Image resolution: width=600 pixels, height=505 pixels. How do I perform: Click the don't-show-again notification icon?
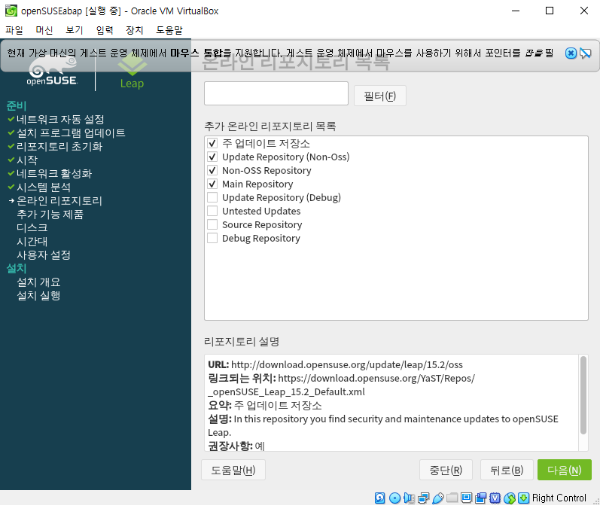point(585,53)
